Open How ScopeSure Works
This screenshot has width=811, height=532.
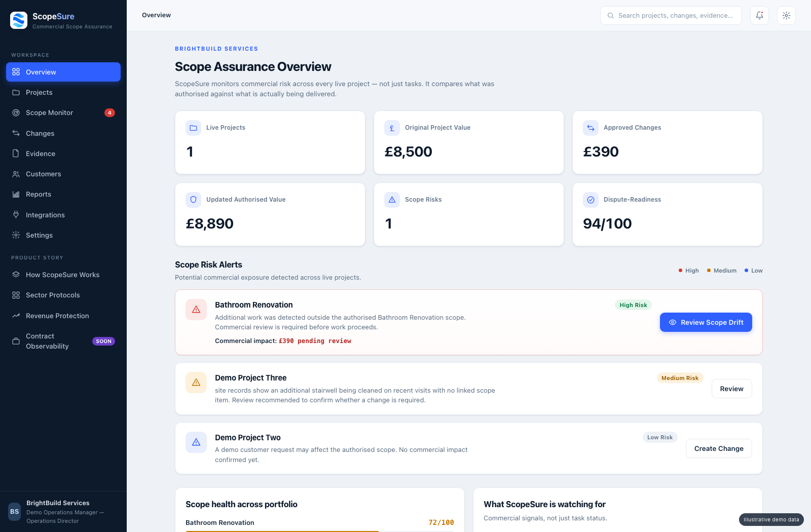[x=63, y=275]
